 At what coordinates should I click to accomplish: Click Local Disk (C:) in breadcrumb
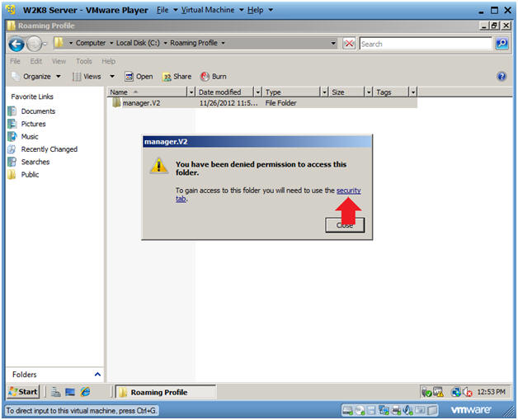tap(138, 43)
